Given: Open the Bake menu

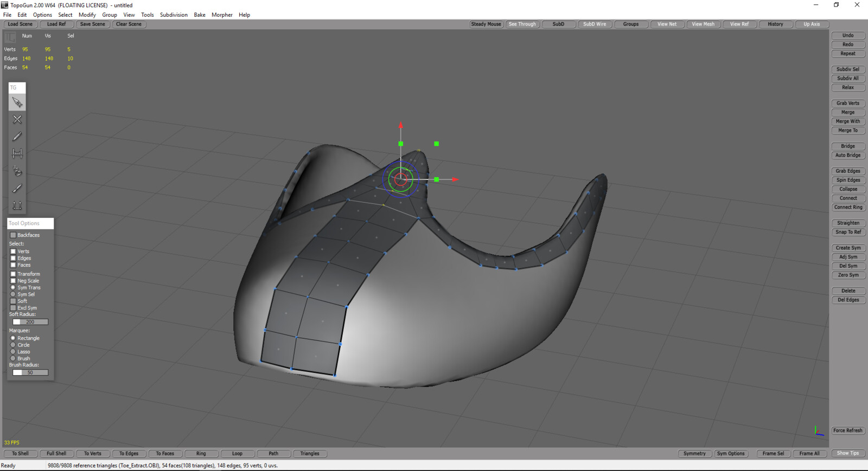Looking at the screenshot, I should pos(200,15).
